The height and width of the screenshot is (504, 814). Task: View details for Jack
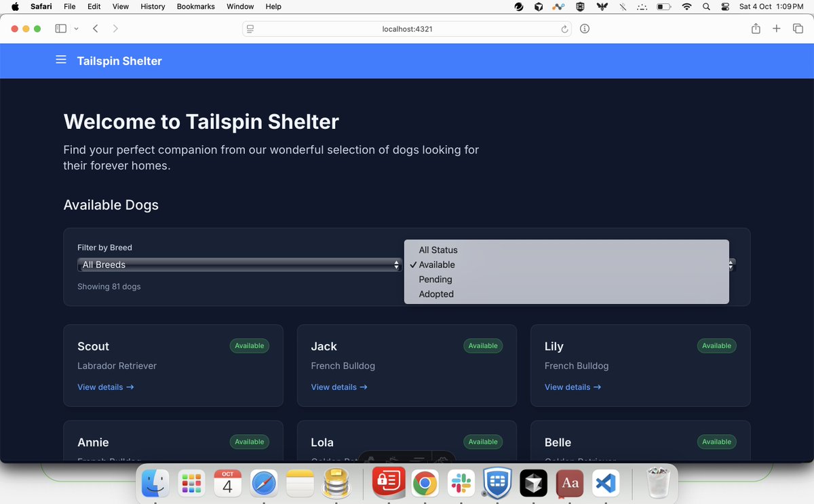[x=339, y=387]
